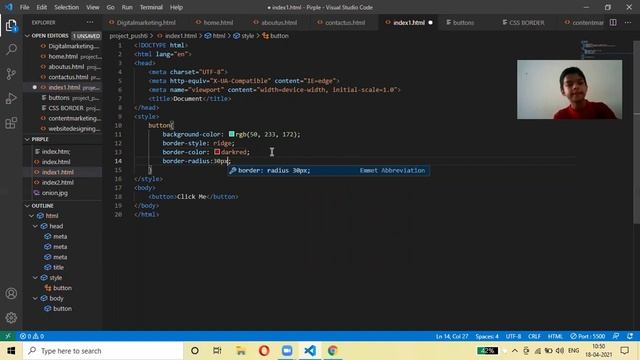Click the remote window status bar icon
The width and height of the screenshot is (640, 360).
click(8, 336)
